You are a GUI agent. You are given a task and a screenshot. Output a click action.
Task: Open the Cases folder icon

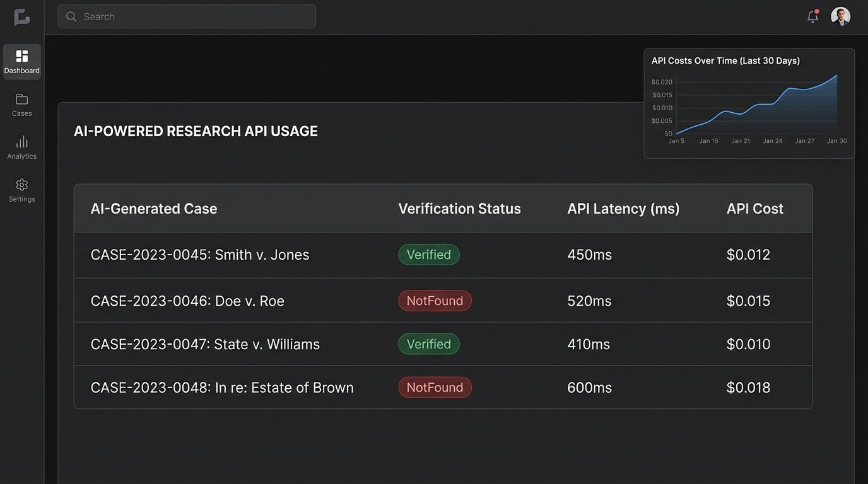[x=22, y=100]
